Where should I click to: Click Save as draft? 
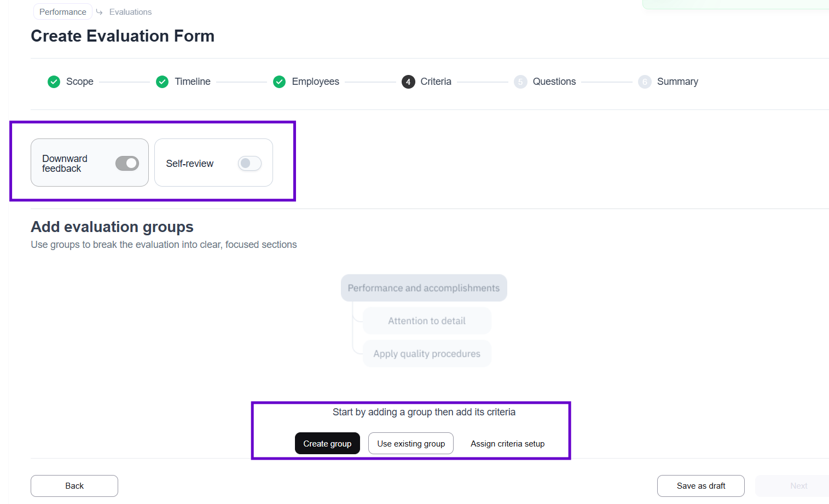pyautogui.click(x=700, y=485)
